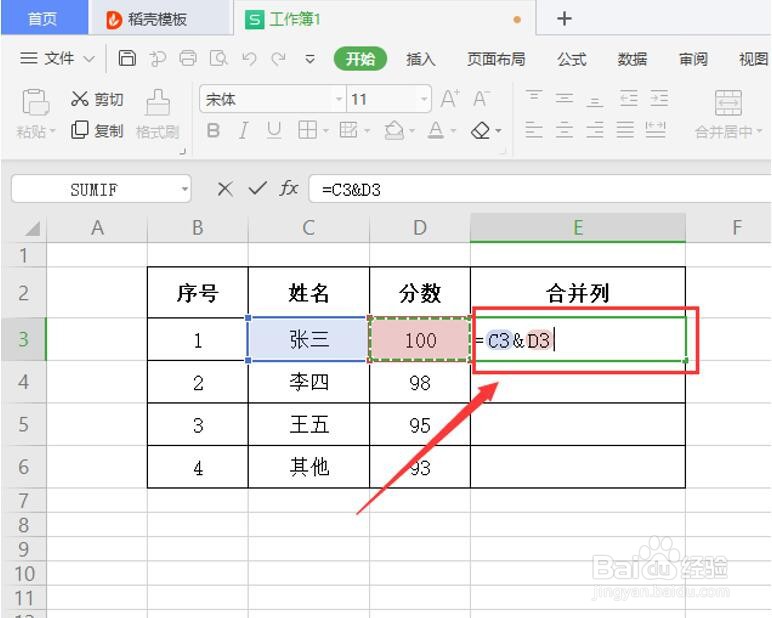
Task: Open Insert Function fx dialog
Action: pos(289,188)
